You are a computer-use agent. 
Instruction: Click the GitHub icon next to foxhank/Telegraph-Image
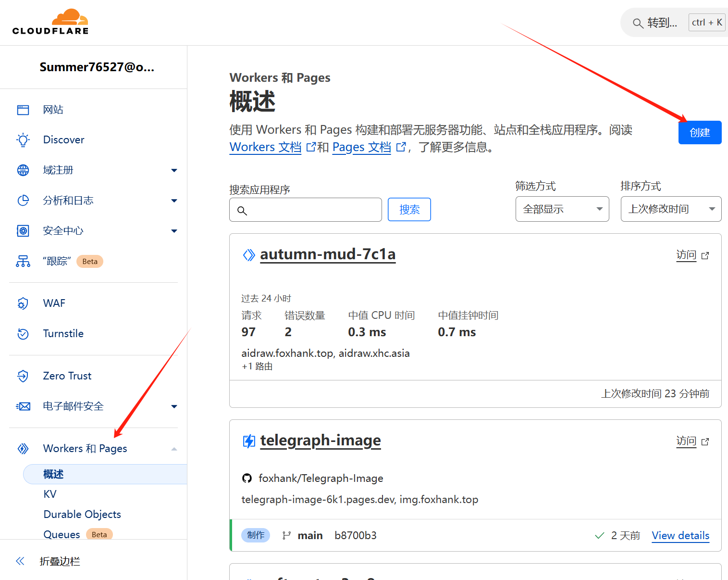[247, 478]
